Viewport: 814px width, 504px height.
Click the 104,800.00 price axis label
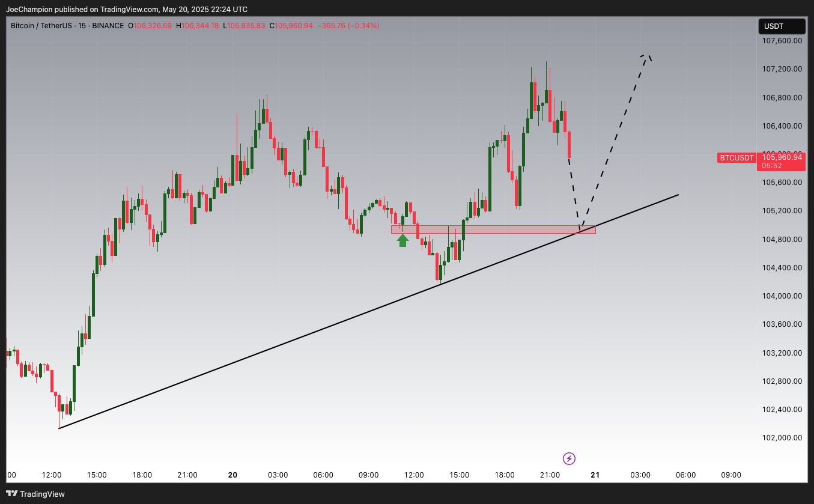[x=782, y=240]
